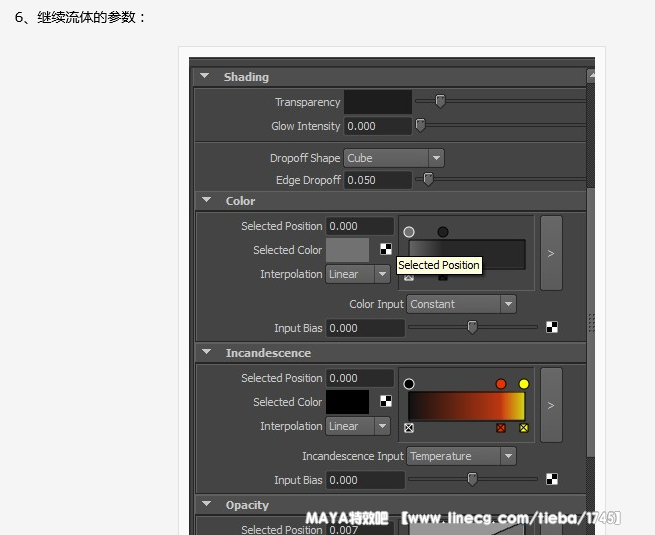Open Incandescence Interpolation Linear dropdown
Image resolution: width=655 pixels, height=535 pixels.
tap(358, 426)
